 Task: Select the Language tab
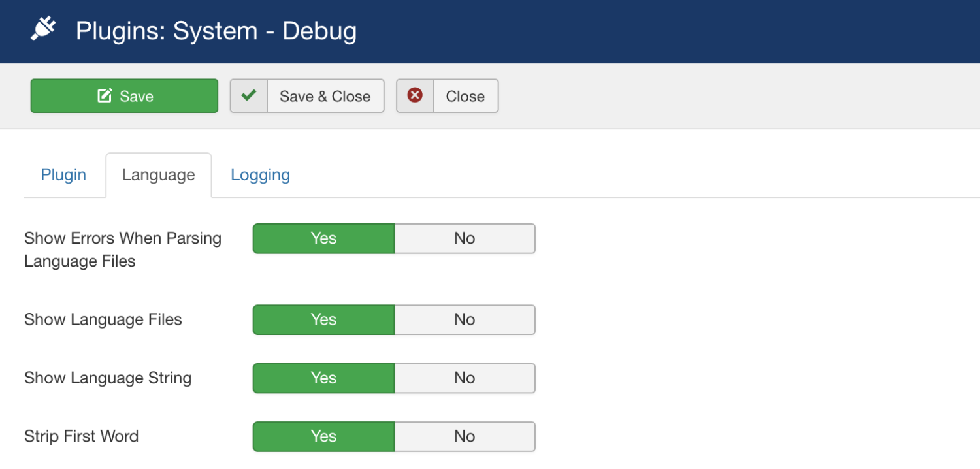(159, 175)
